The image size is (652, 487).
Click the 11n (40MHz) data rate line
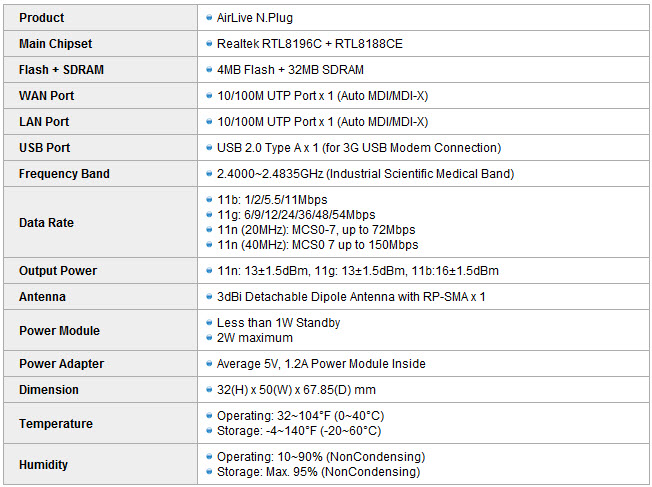coord(318,245)
